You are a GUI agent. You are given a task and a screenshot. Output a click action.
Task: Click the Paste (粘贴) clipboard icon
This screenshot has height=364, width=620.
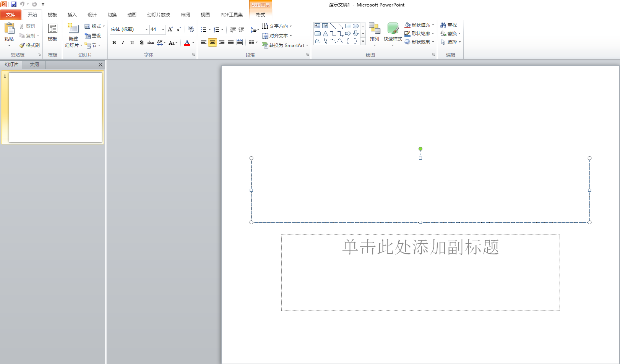pos(9,28)
